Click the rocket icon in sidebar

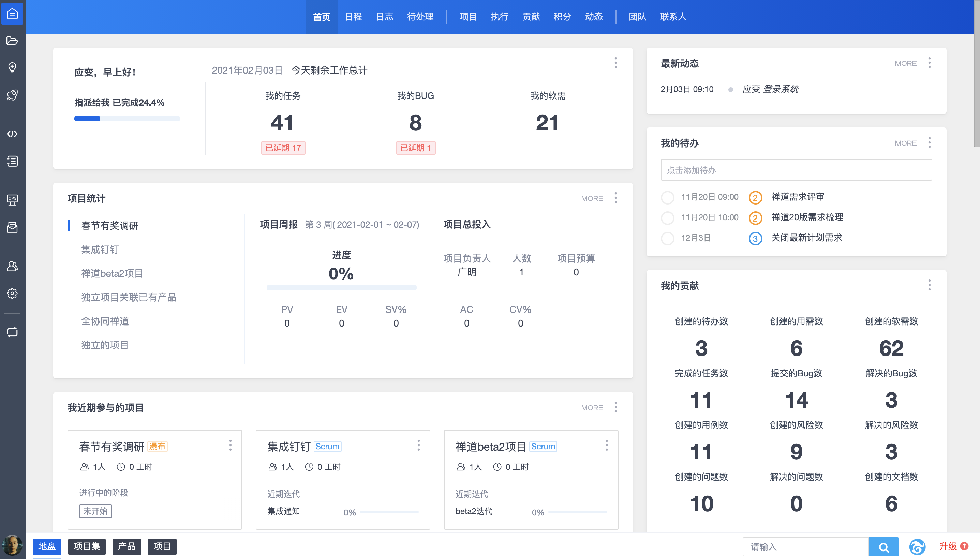click(x=12, y=95)
